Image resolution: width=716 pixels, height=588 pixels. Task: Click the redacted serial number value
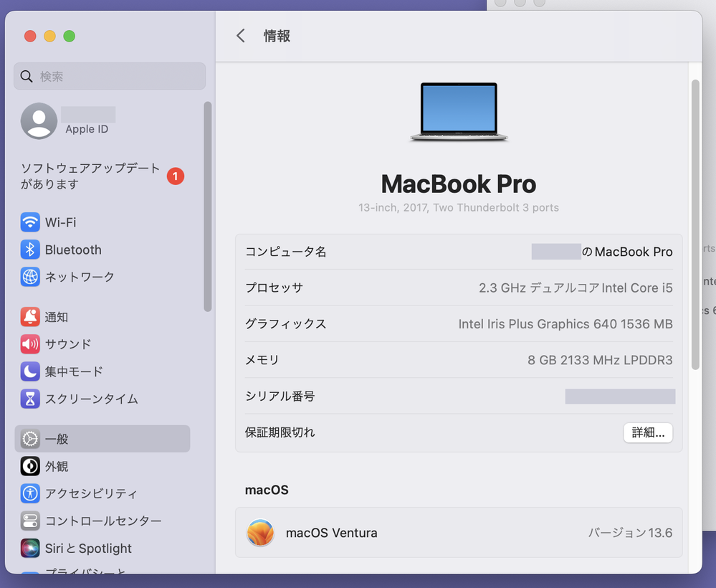tap(620, 396)
